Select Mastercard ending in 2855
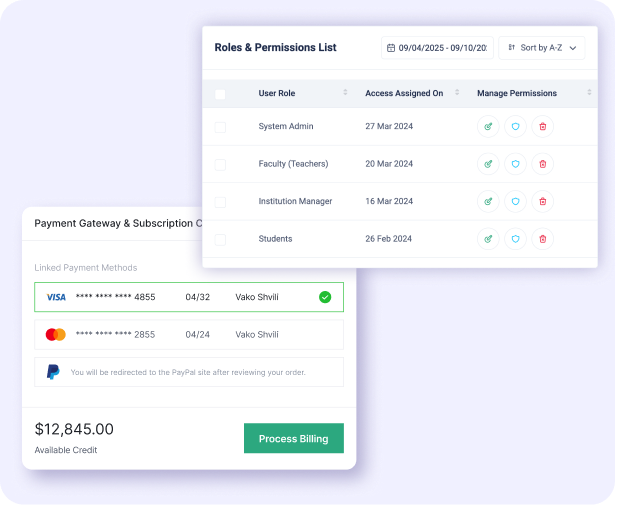This screenshot has height=505, width=618. point(189,334)
